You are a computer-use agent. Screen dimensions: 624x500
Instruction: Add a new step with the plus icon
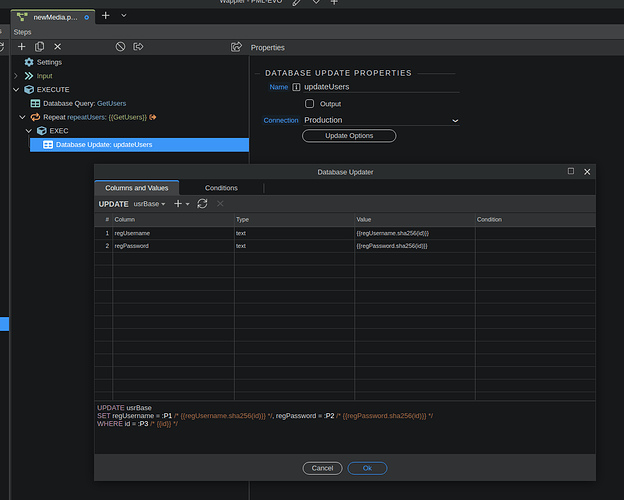21,47
